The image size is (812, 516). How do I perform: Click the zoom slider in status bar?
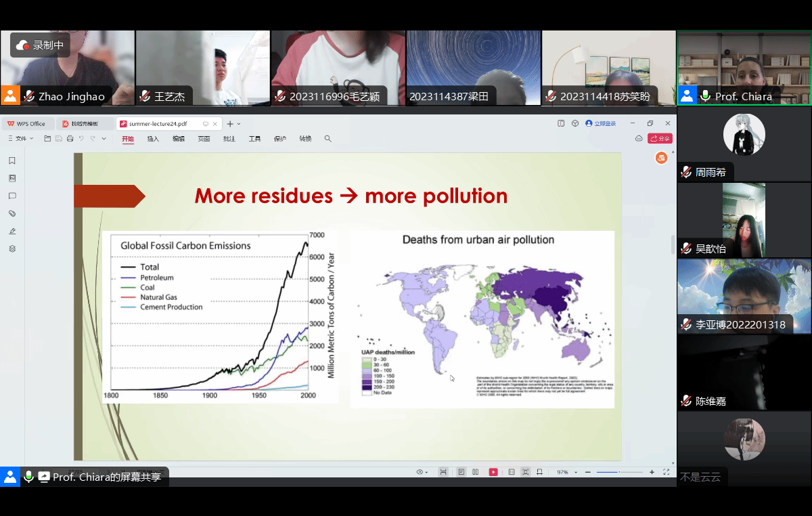(618, 472)
